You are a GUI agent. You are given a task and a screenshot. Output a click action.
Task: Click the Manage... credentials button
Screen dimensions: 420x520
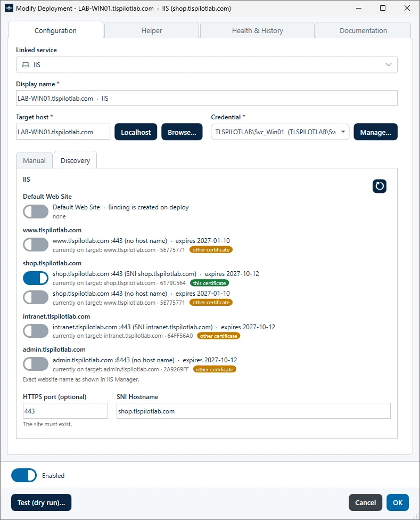(376, 132)
